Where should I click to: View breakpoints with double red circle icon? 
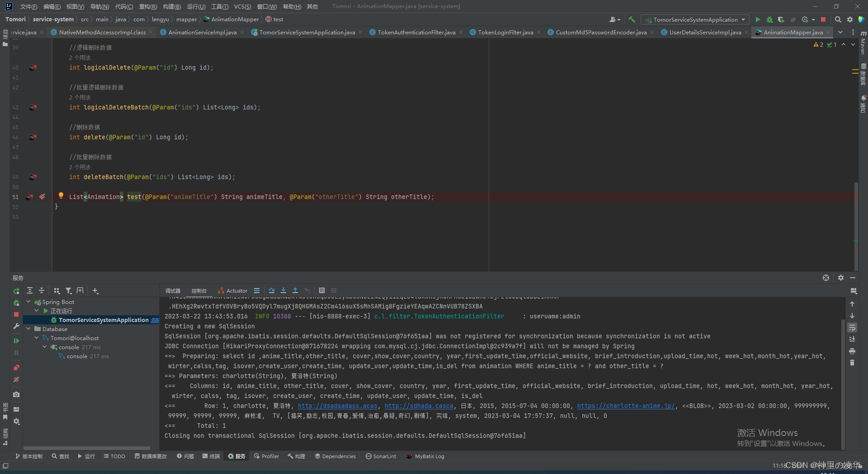coord(16,367)
